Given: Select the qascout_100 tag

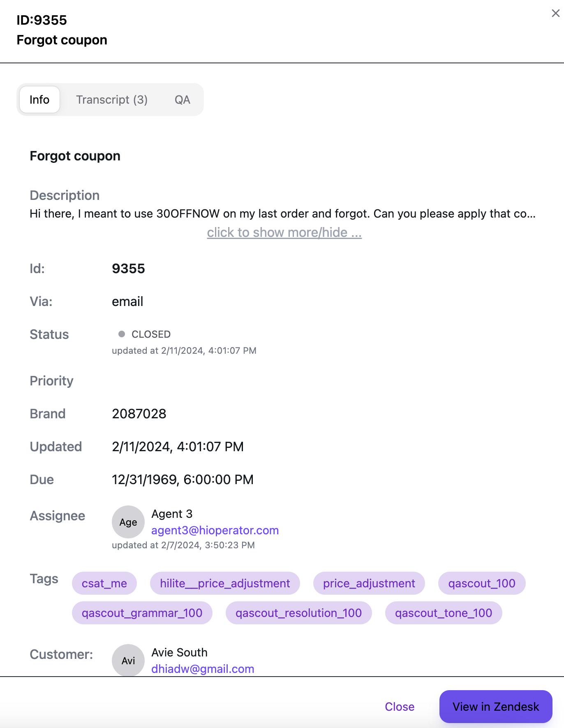Looking at the screenshot, I should tap(481, 583).
